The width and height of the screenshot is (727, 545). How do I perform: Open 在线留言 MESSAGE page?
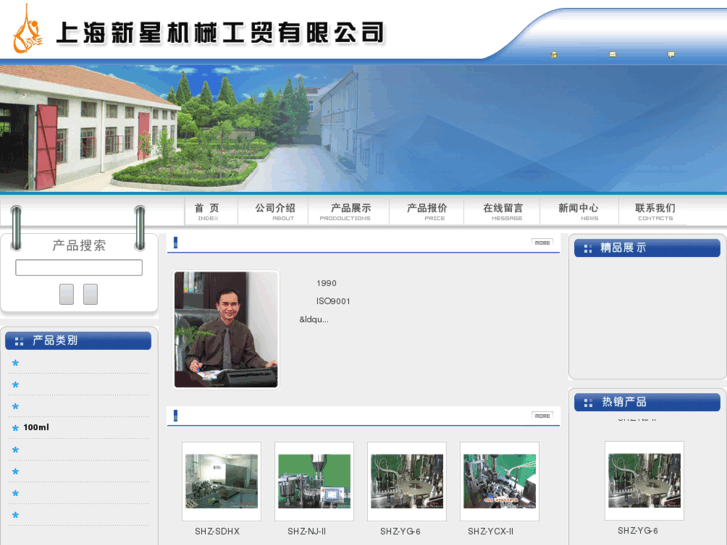coord(503,212)
